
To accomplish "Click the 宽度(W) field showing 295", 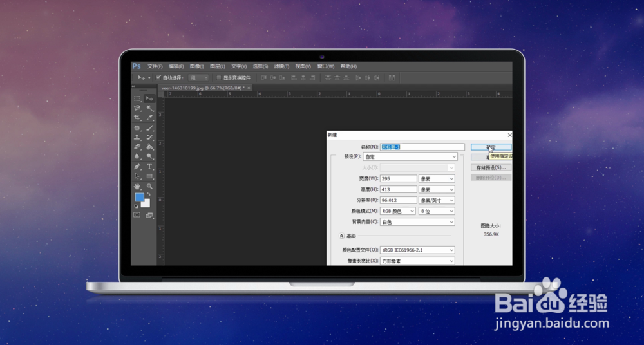I will (x=399, y=179).
